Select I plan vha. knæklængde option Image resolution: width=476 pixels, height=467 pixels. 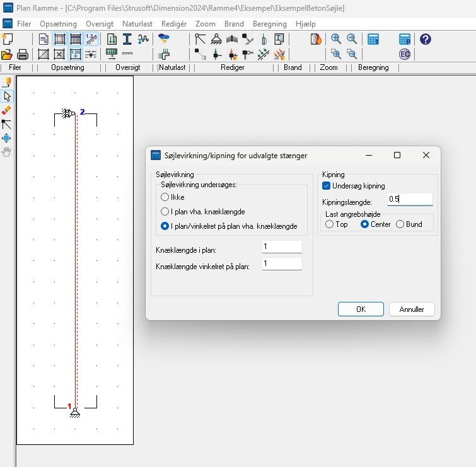pyautogui.click(x=165, y=212)
